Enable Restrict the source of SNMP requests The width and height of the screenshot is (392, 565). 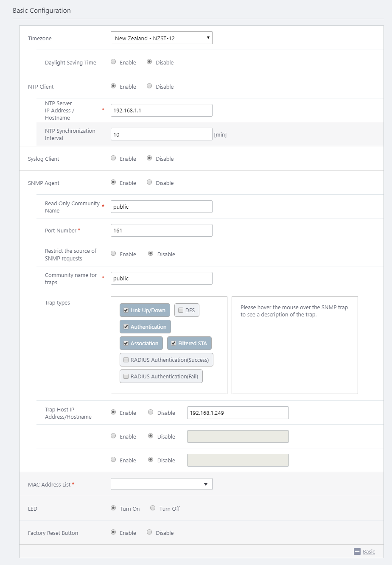pos(113,253)
